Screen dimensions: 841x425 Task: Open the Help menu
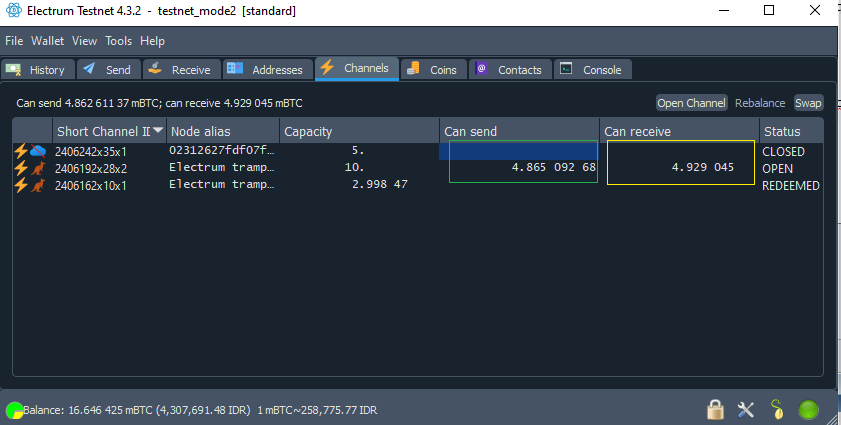(x=152, y=41)
